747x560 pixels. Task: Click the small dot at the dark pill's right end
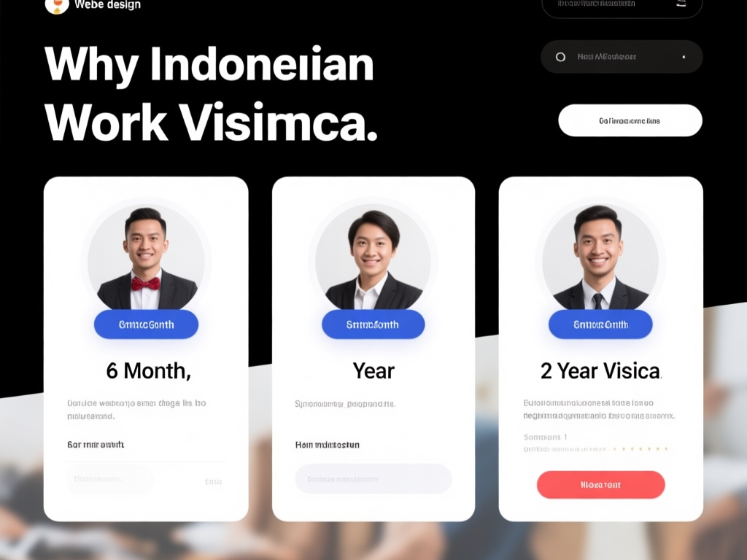click(x=684, y=57)
